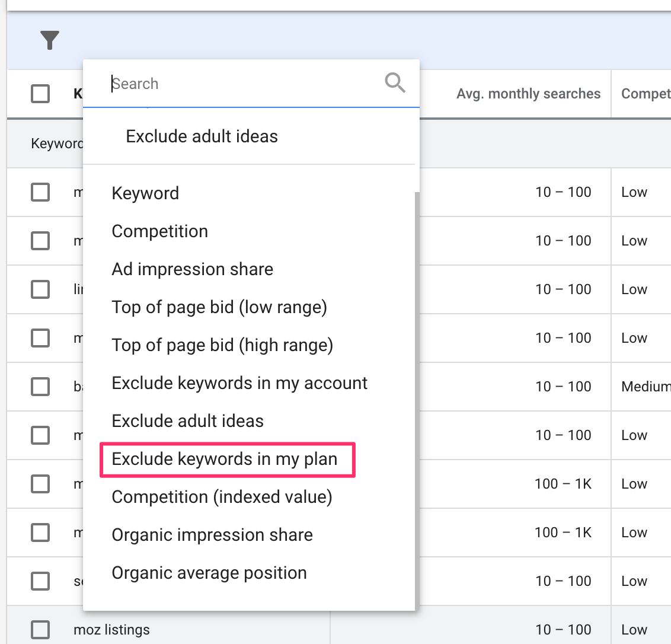The image size is (671, 644).
Task: Pick the Competition filter option
Action: click(159, 231)
